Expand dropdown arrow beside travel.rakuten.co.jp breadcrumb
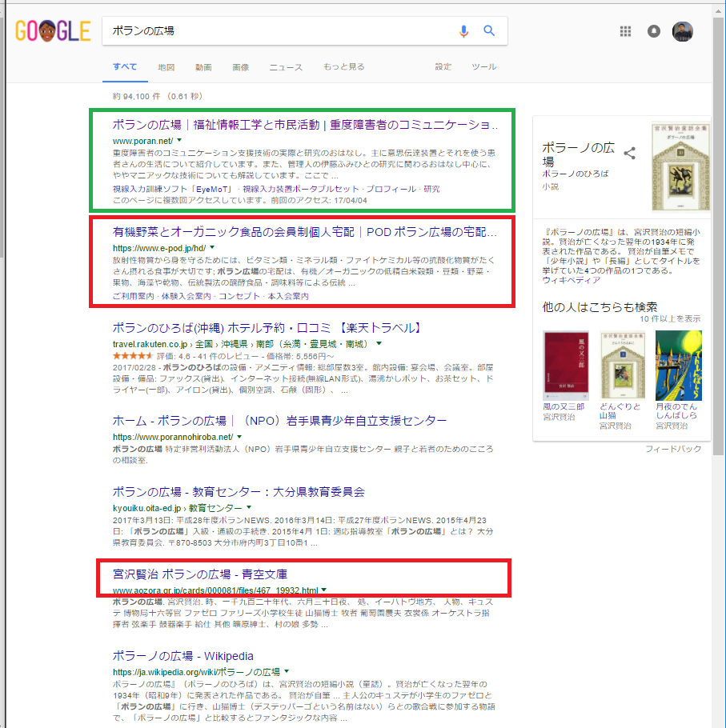This screenshot has width=726, height=728. (x=379, y=343)
